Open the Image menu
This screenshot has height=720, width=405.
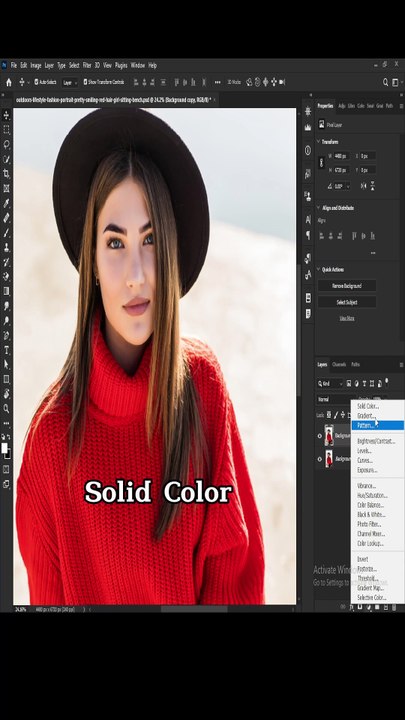(36, 65)
